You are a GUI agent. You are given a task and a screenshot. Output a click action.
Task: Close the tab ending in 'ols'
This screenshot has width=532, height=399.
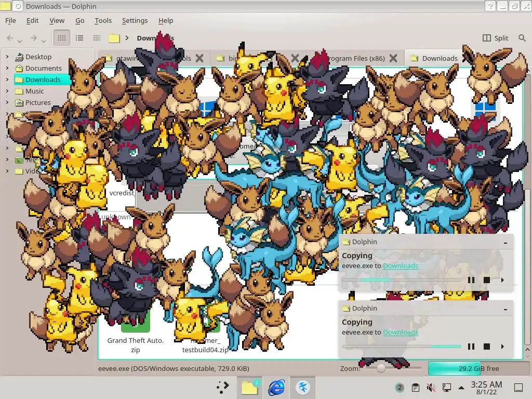(x=199, y=58)
